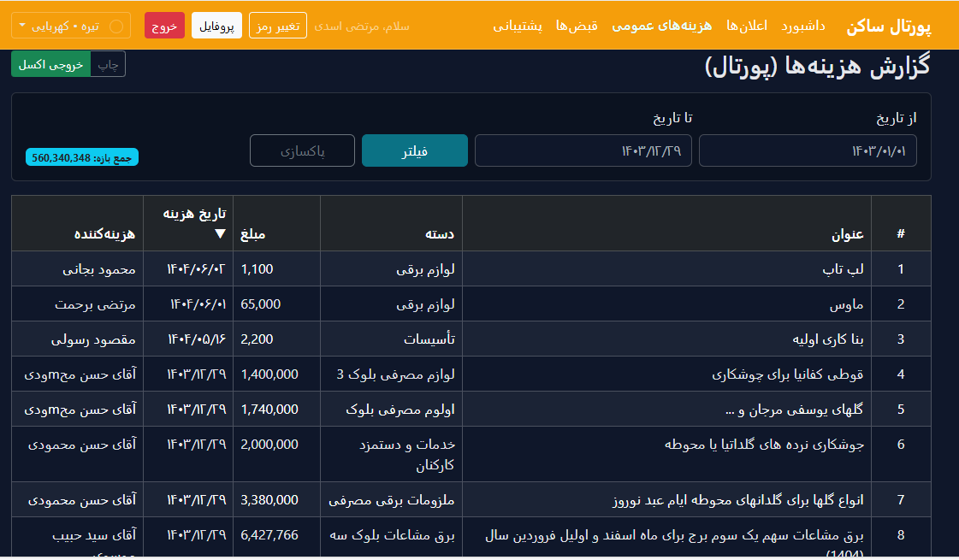
Task: Expand the «تا تاریخ» date picker field
Action: tap(583, 150)
